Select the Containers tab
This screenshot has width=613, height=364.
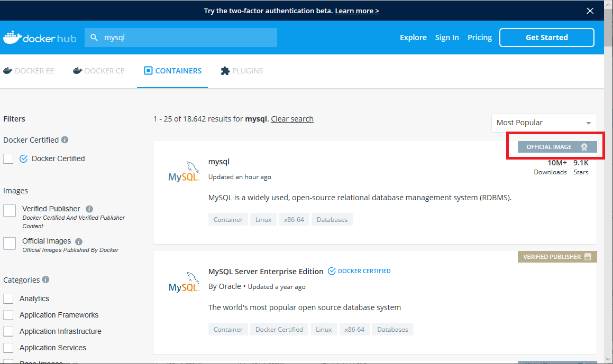(x=172, y=71)
